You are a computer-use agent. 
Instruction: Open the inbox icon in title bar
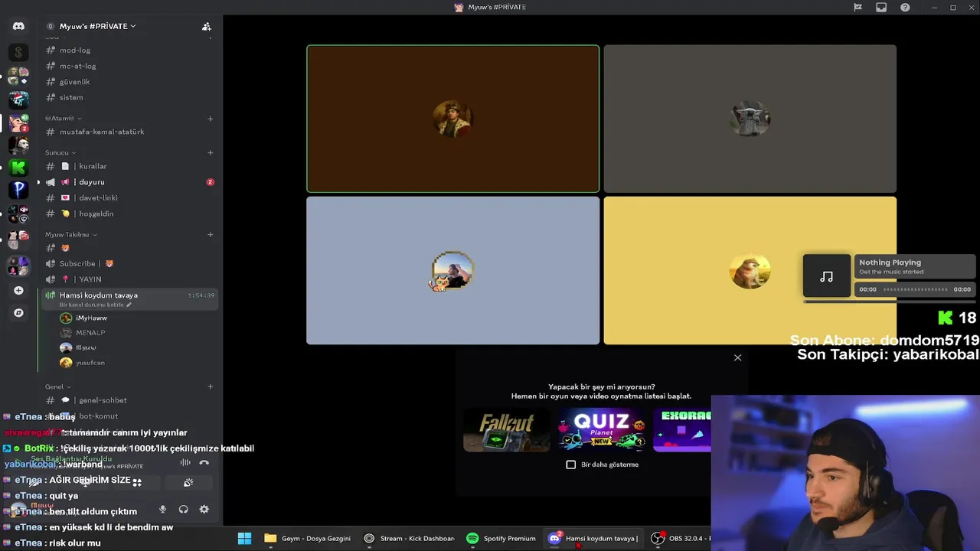tap(881, 8)
